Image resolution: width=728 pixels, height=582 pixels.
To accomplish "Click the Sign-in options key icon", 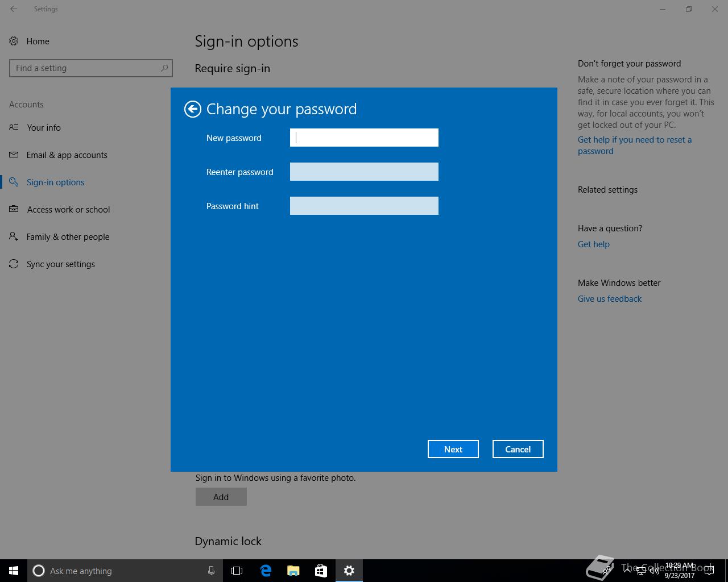I will [x=14, y=182].
